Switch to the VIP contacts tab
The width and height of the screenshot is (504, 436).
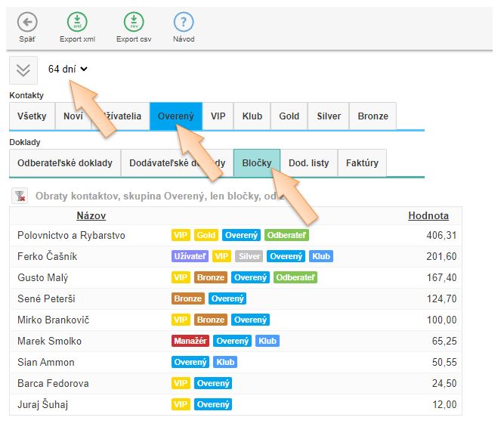218,116
